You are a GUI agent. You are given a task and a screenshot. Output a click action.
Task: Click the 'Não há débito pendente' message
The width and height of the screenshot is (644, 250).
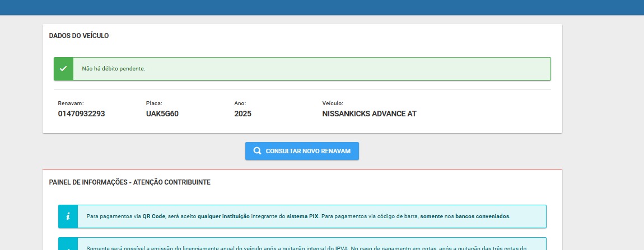[114, 69]
